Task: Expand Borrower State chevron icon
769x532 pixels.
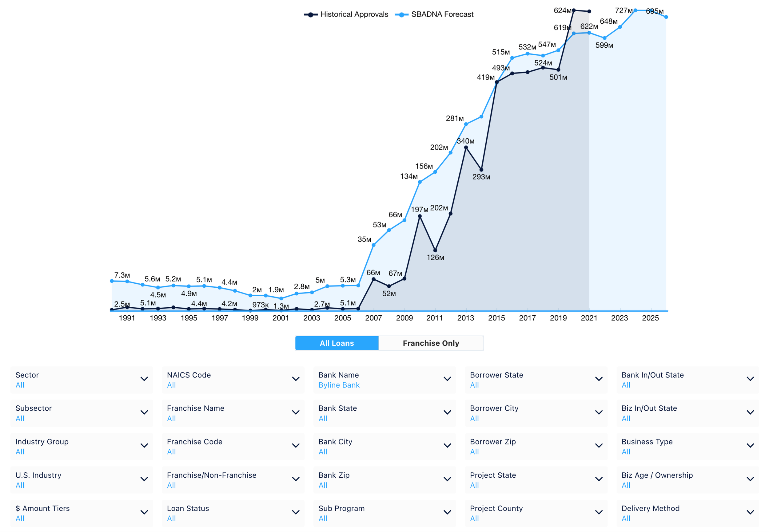Action: [599, 379]
